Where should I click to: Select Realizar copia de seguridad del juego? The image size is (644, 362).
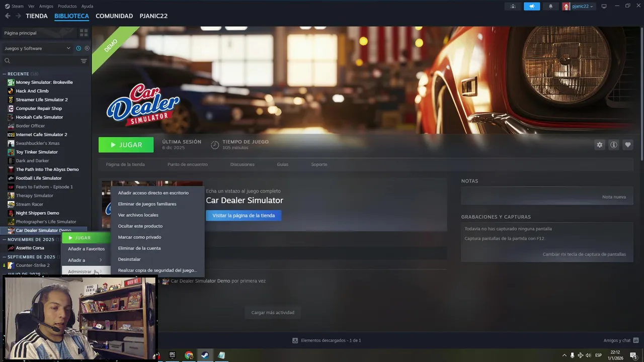pyautogui.click(x=158, y=270)
